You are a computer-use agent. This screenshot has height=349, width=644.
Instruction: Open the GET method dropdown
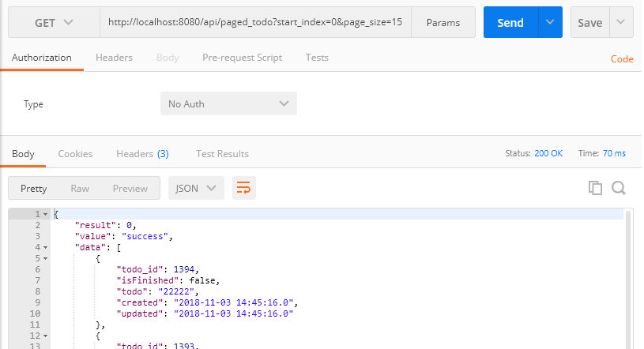pyautogui.click(x=54, y=23)
